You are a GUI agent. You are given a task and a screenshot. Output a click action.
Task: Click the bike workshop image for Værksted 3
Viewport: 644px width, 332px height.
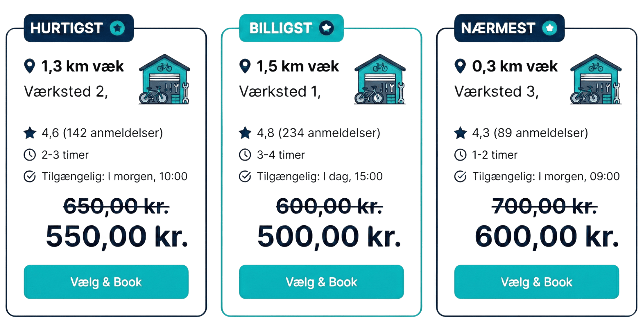(x=595, y=79)
